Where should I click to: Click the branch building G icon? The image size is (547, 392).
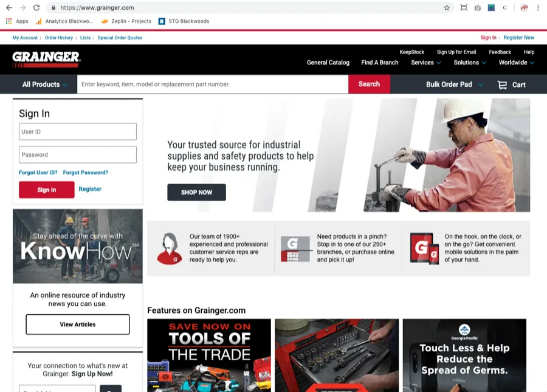[295, 249]
